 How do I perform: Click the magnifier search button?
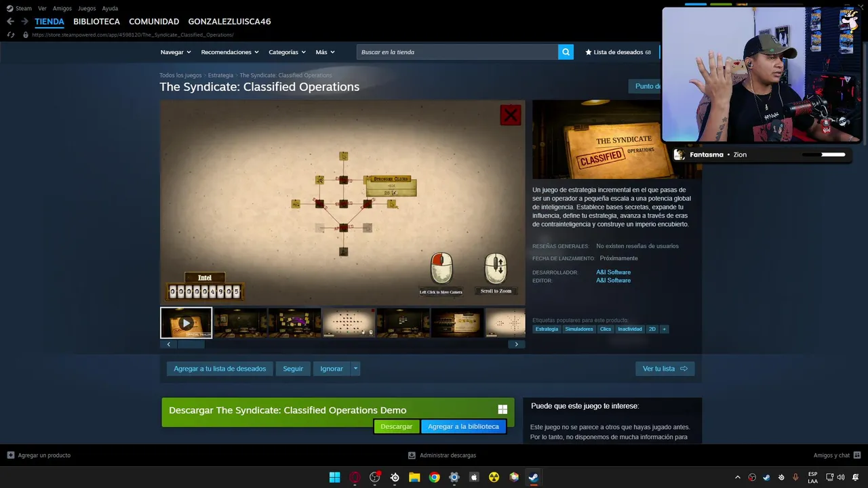(566, 52)
